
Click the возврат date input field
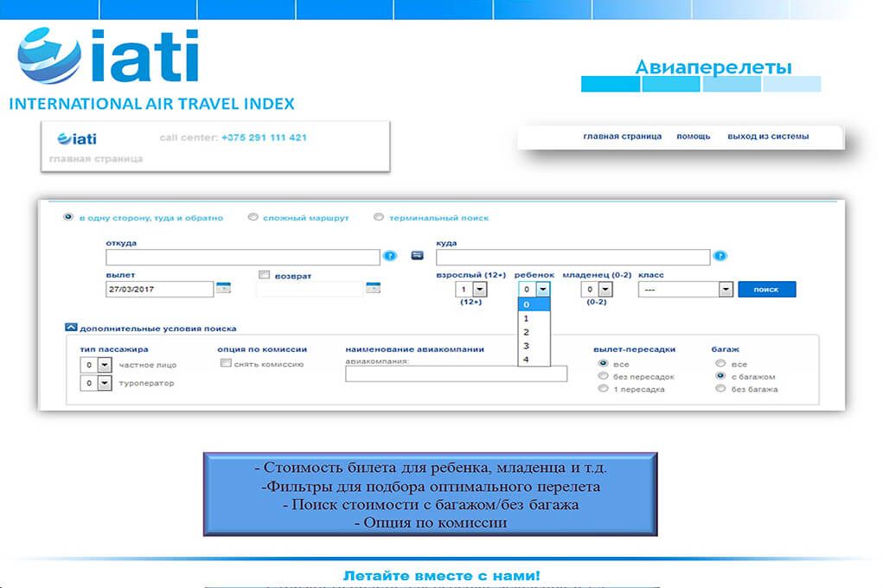pyautogui.click(x=310, y=289)
